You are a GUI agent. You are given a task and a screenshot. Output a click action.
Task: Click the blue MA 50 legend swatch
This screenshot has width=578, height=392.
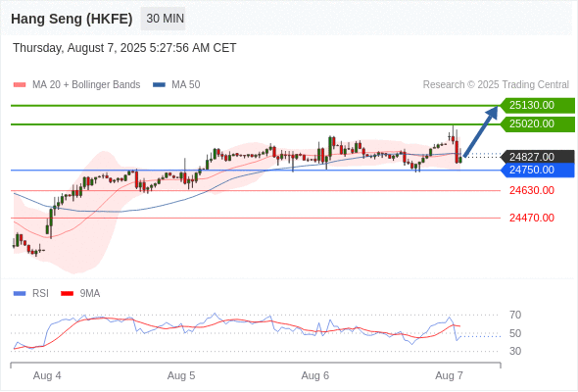159,85
